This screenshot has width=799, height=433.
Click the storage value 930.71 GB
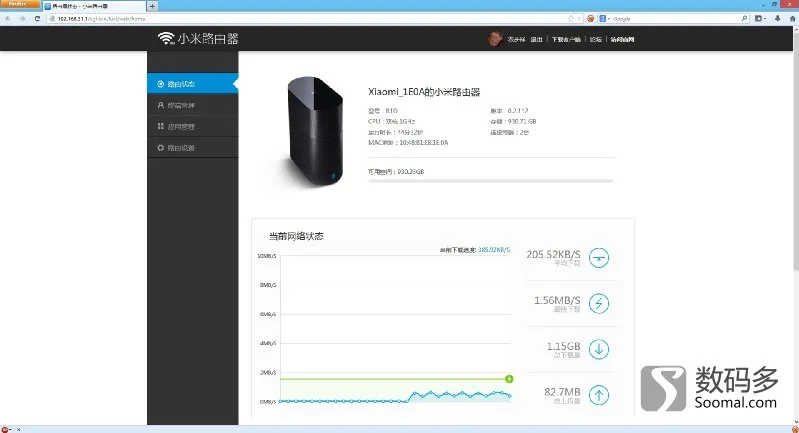click(x=522, y=121)
